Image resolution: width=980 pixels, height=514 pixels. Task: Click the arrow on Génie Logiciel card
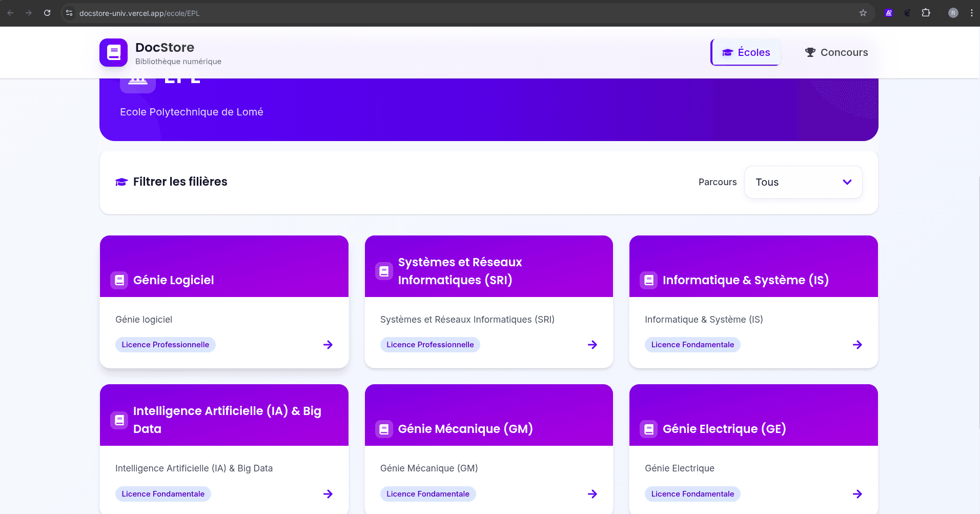328,345
